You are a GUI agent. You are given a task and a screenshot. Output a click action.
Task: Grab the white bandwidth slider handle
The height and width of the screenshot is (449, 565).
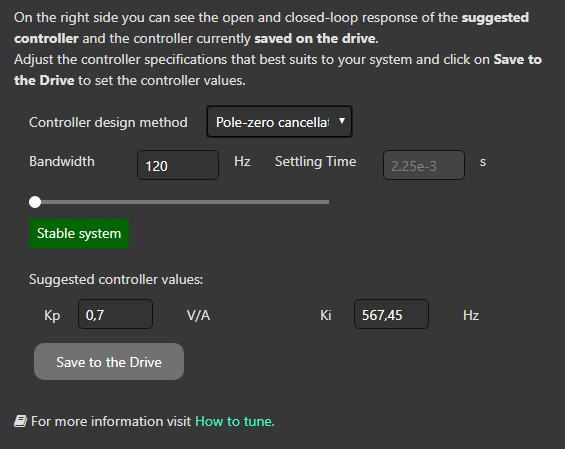pyautogui.click(x=35, y=202)
